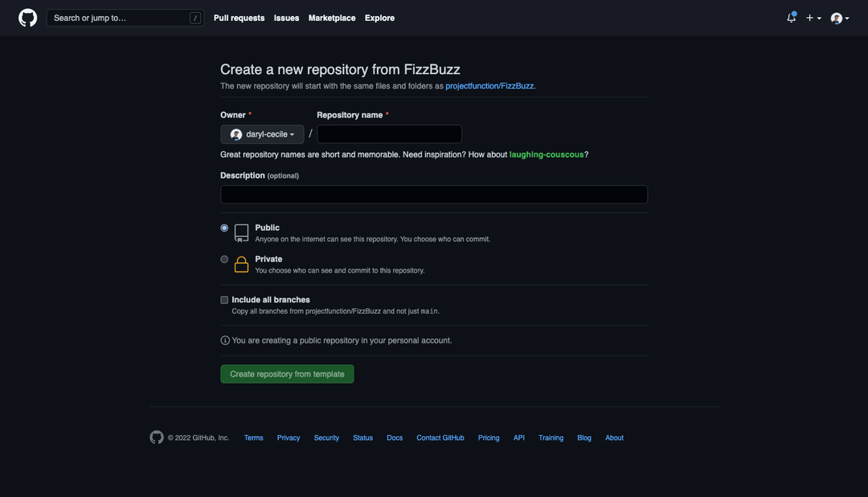868x497 pixels.
Task: Focus the Repository name input field
Action: [x=389, y=134]
